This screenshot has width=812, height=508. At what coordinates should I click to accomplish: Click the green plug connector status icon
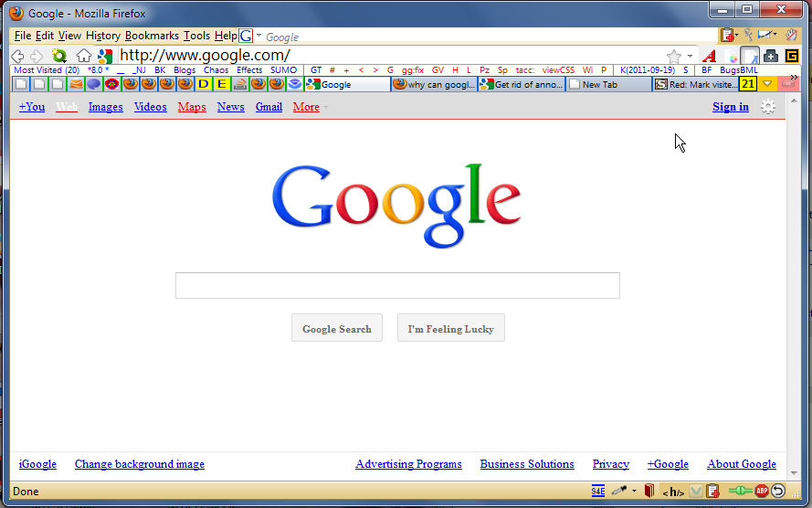coord(740,491)
